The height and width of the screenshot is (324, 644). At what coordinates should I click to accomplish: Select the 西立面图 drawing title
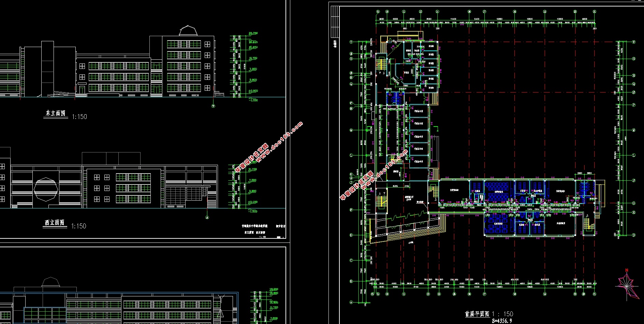(55, 222)
